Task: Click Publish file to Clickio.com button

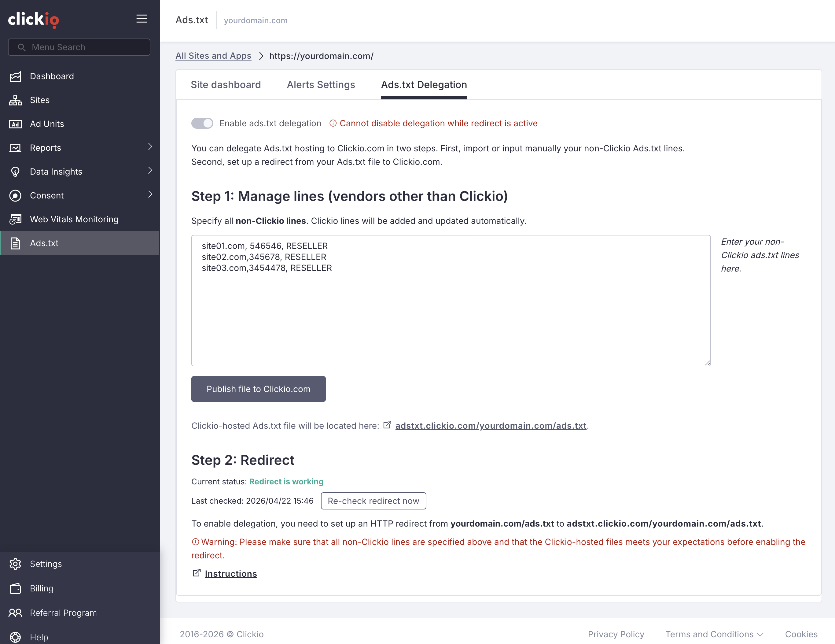Action: tap(258, 389)
